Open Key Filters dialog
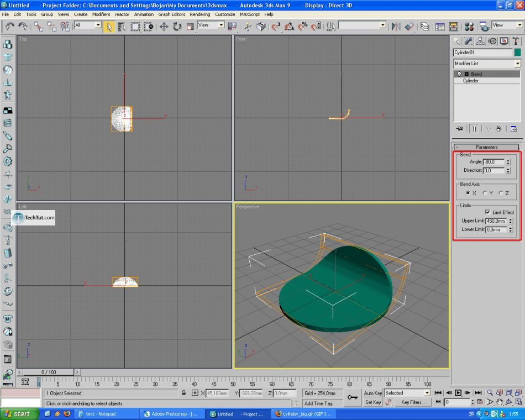 (x=412, y=402)
